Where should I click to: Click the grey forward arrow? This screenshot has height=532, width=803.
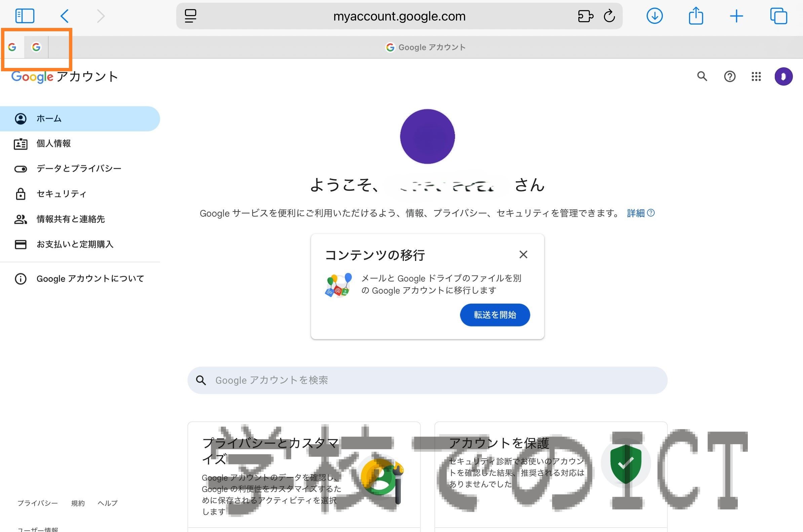(x=101, y=16)
